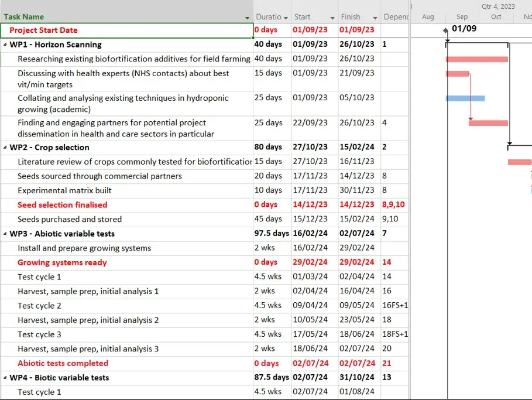Open the Start column filter dropdown
Viewport: 532px width, 400px height.
point(332,18)
